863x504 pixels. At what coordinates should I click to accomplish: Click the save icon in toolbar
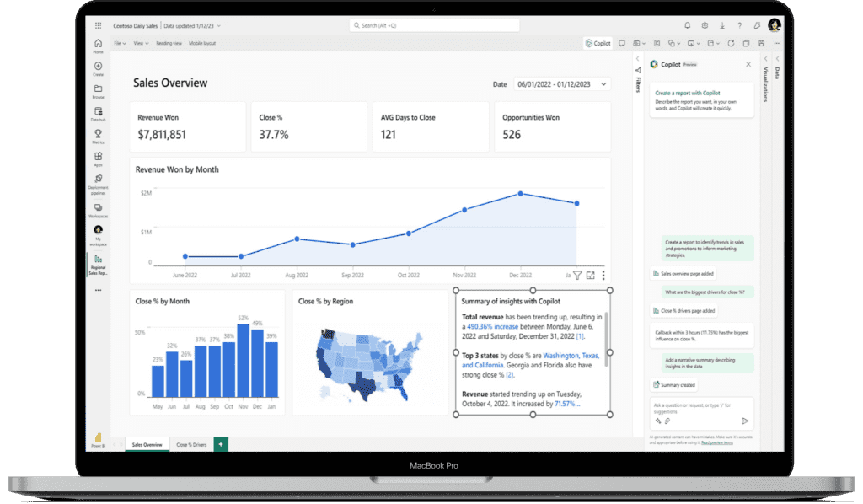pyautogui.click(x=761, y=43)
